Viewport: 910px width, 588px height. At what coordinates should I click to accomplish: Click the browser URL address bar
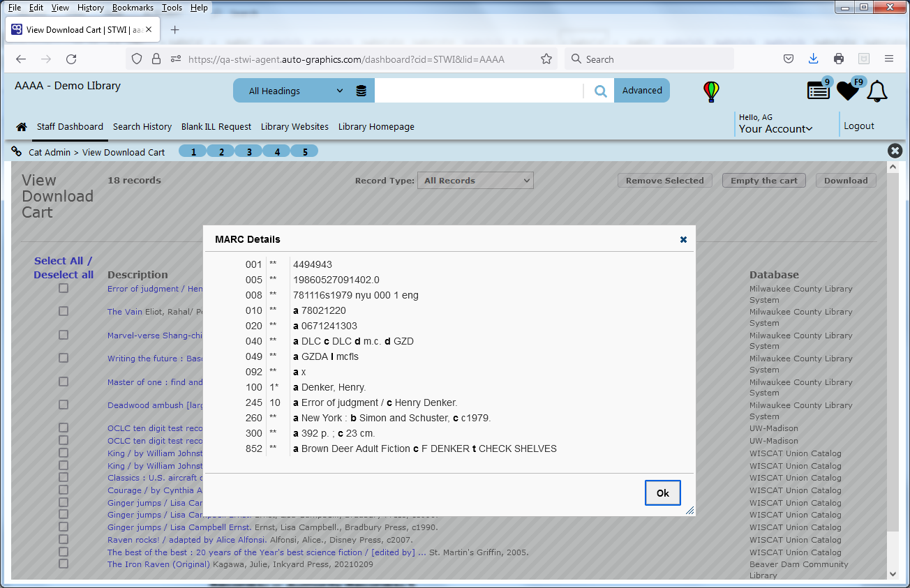[x=345, y=59]
